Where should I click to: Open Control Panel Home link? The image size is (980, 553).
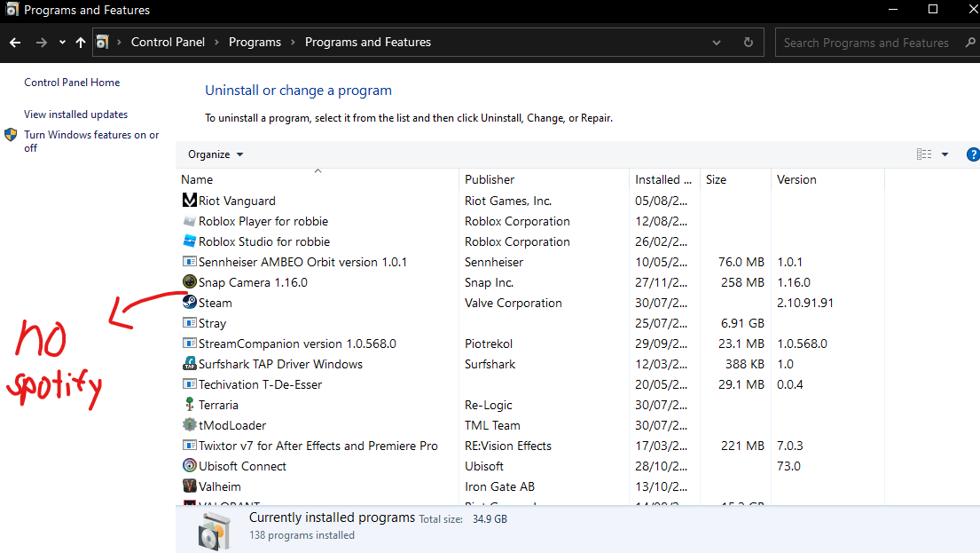coord(72,82)
